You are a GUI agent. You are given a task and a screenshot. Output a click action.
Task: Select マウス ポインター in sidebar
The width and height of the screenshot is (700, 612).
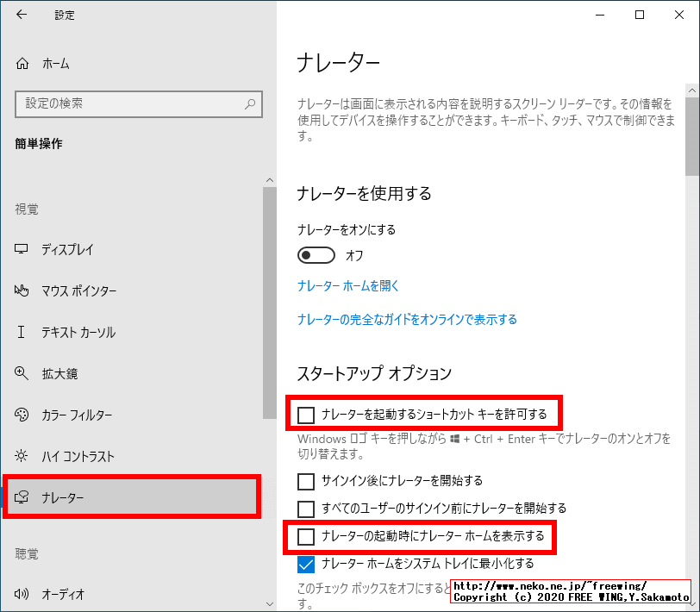79,290
